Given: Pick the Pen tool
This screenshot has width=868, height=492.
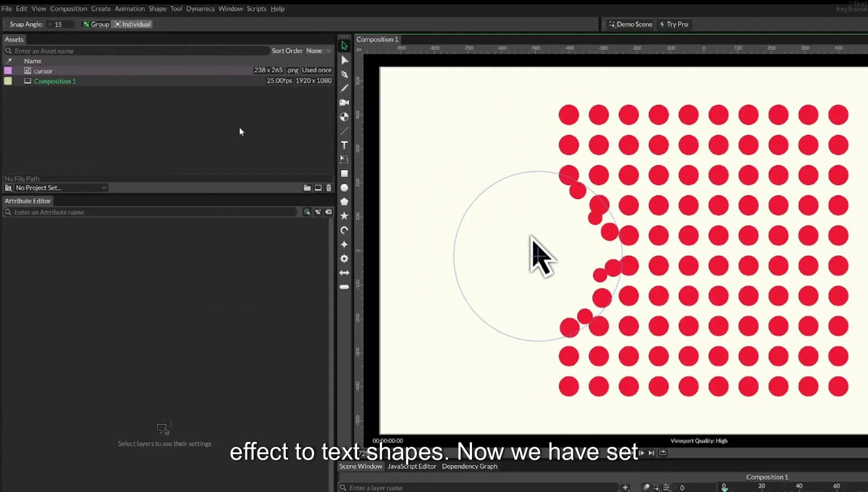Looking at the screenshot, I should pos(344,74).
